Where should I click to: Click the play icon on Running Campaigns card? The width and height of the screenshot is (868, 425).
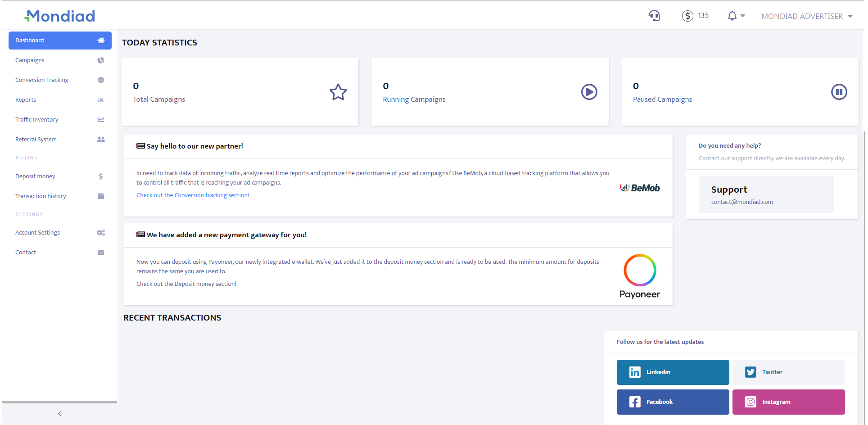point(589,92)
